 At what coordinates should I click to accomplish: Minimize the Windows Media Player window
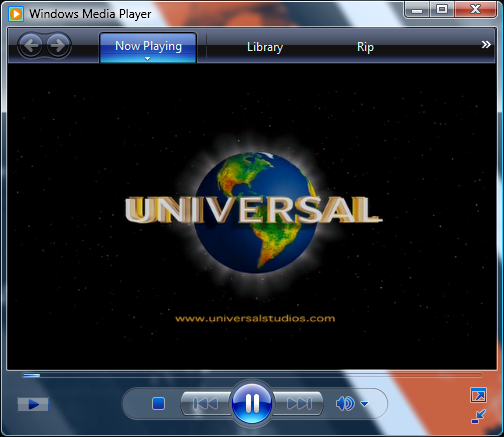(x=417, y=10)
